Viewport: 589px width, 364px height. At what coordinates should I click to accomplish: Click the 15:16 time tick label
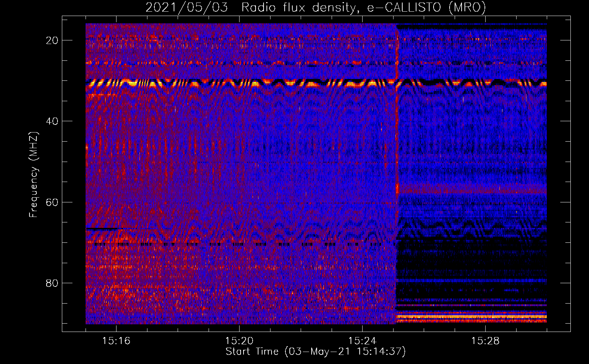(x=116, y=341)
